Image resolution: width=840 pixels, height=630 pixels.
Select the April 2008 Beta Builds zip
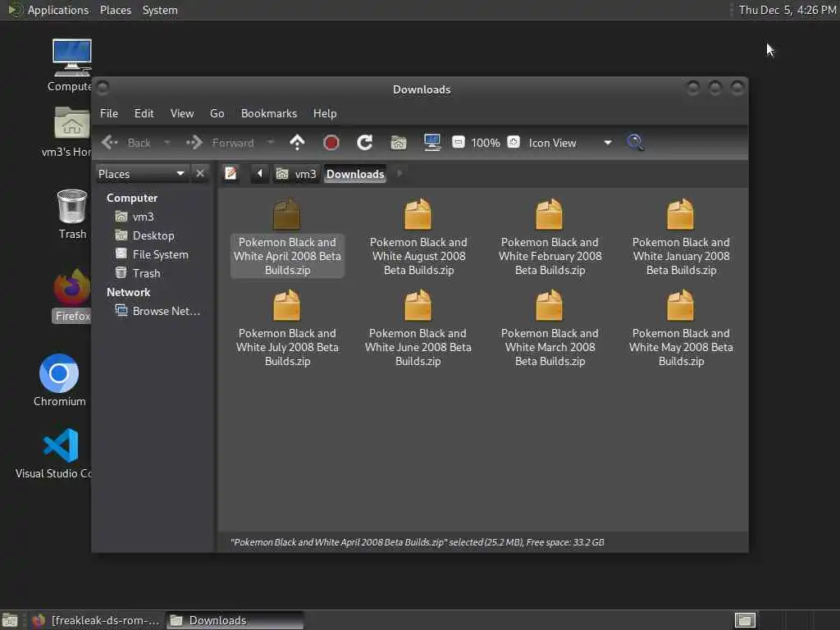(x=287, y=236)
